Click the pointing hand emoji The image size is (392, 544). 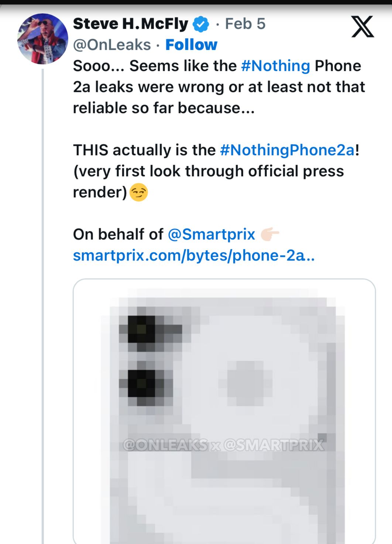[x=270, y=234]
